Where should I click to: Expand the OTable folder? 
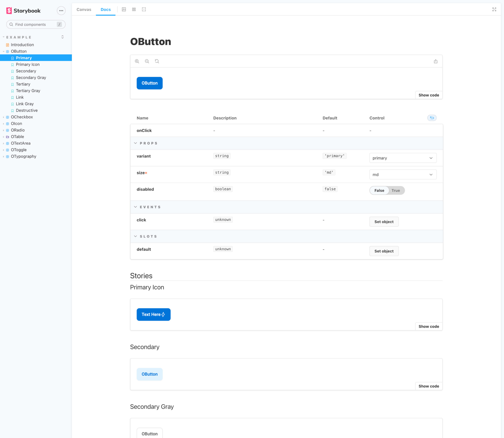[17, 137]
